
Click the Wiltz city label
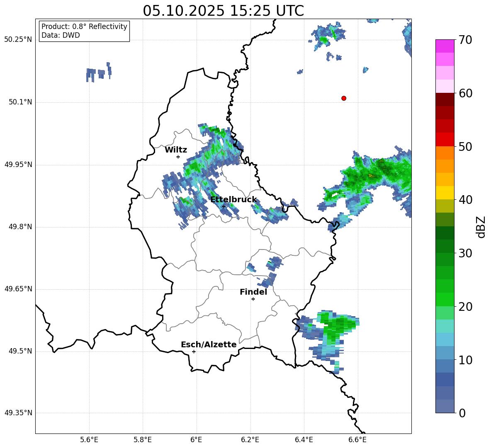coord(176,150)
